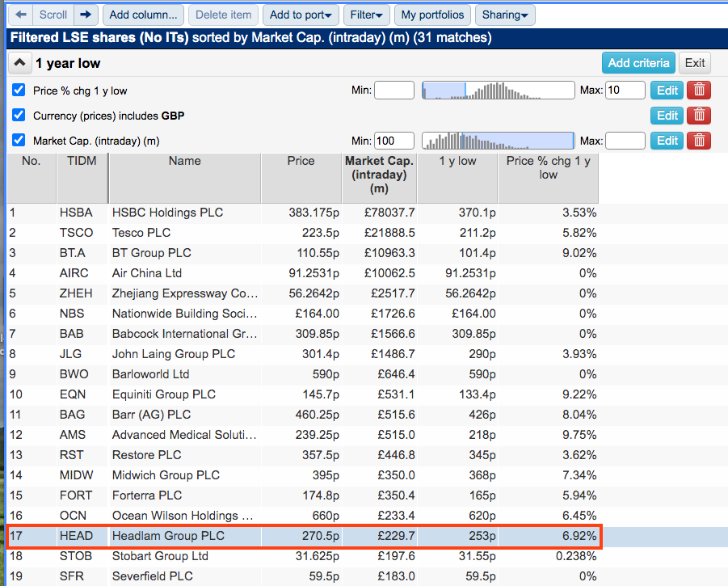This screenshot has height=586, width=728.
Task: Click the Min field for Price % chg
Action: pos(394,90)
